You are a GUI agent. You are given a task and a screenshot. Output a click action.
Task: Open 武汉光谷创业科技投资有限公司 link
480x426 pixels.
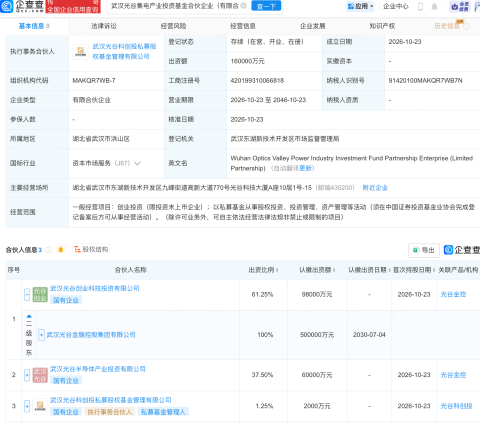tap(95, 288)
